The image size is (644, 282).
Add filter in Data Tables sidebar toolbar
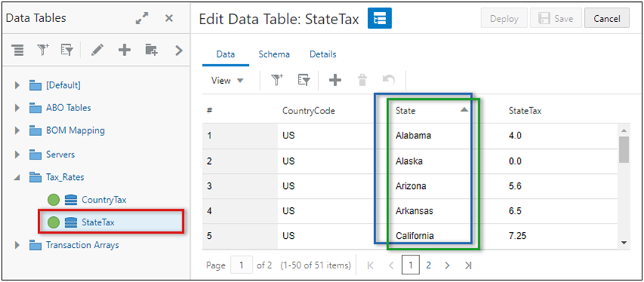(42, 50)
